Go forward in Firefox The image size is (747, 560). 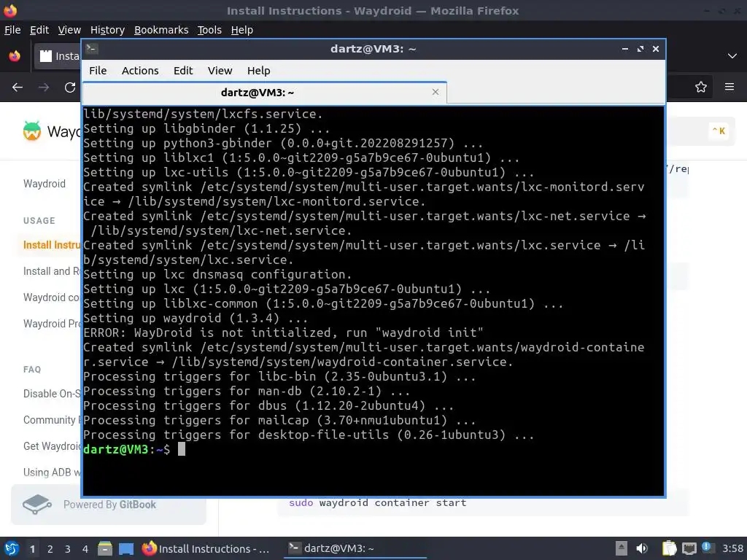tap(44, 87)
